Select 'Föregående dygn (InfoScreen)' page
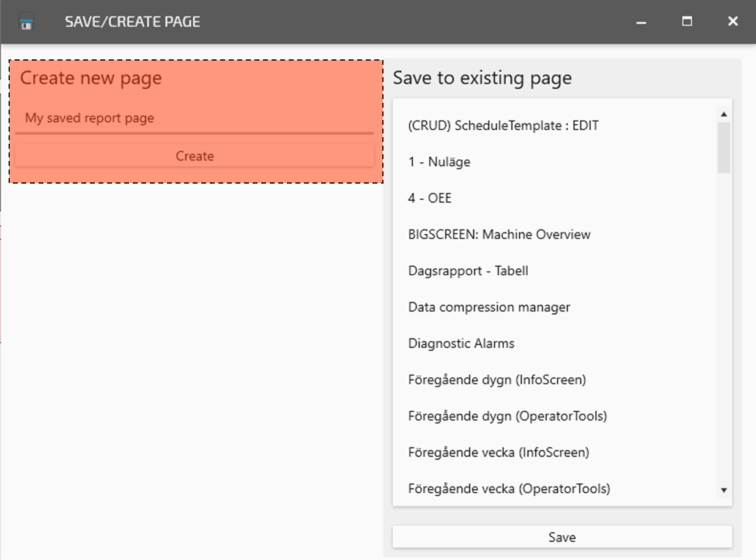The width and height of the screenshot is (756, 560). (497, 379)
